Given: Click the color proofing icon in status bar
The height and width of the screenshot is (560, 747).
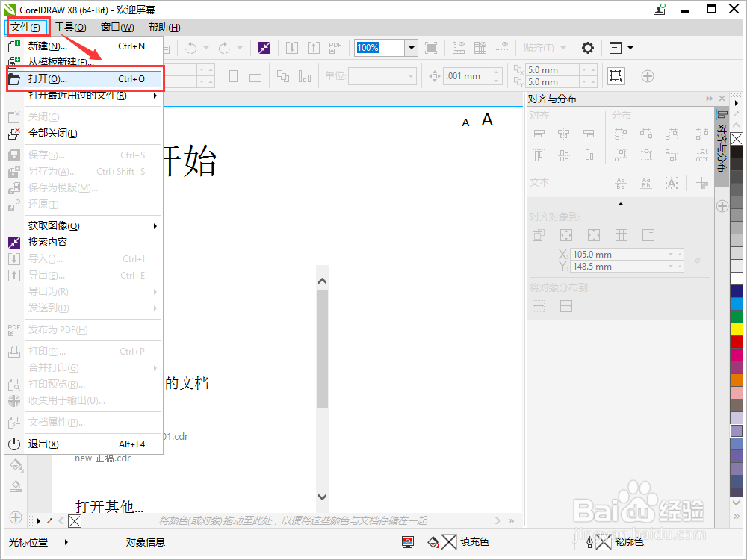Looking at the screenshot, I should point(408,542).
